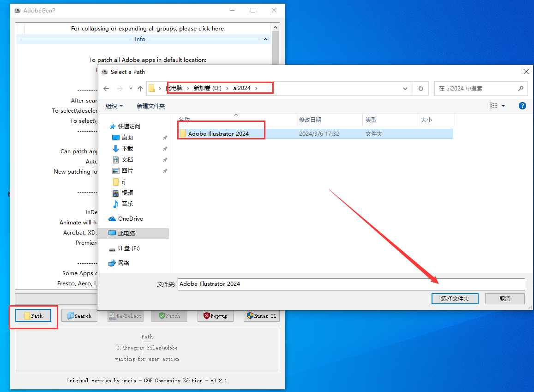This screenshot has width=534, height=392.
Task: Click the AdobeGenP scrollbar up arrow
Action: [x=275, y=27]
